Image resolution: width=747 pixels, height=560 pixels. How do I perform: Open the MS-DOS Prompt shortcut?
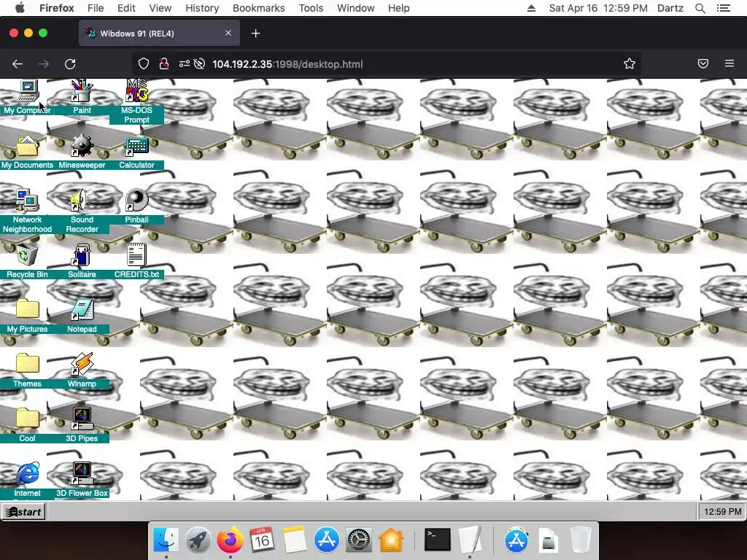pos(136,91)
